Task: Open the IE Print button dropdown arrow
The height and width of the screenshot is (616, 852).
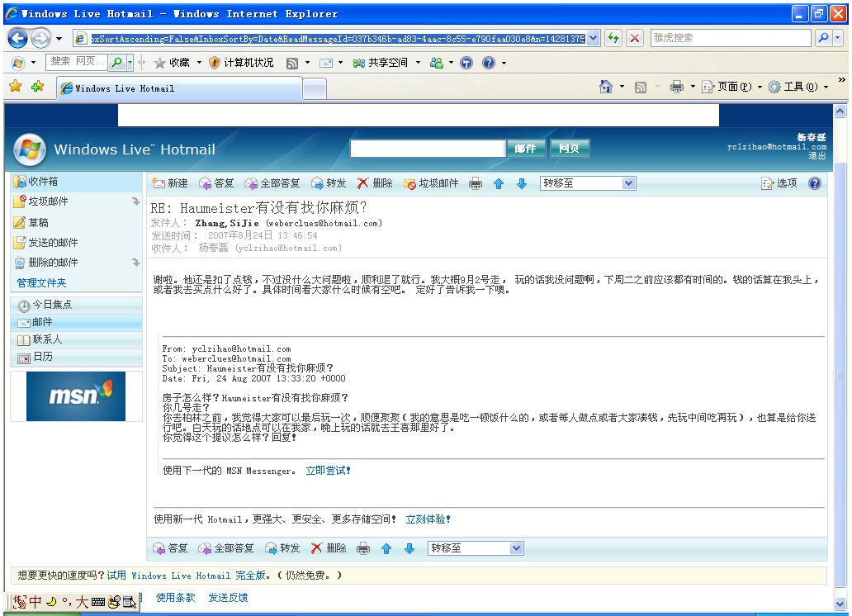Action: point(692,87)
